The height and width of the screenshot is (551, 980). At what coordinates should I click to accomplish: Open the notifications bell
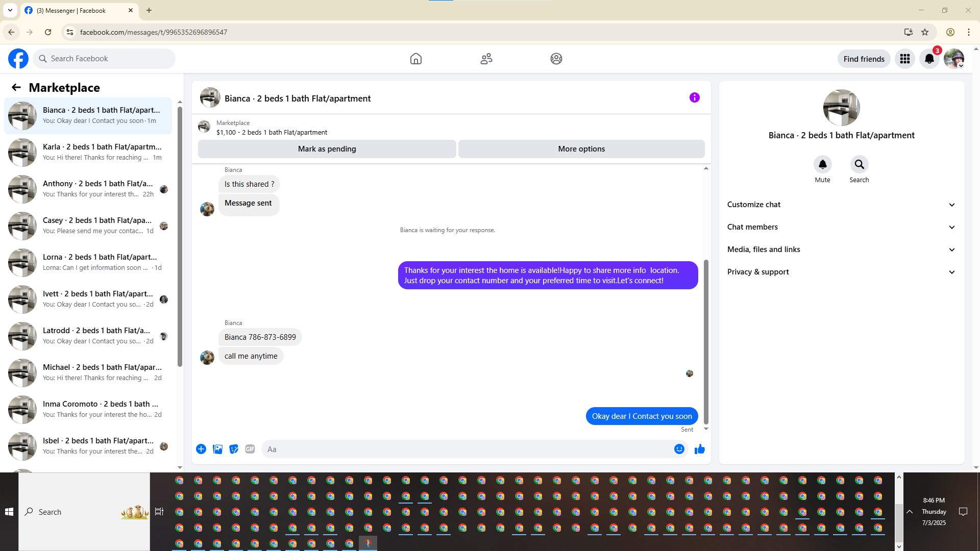[x=929, y=59]
